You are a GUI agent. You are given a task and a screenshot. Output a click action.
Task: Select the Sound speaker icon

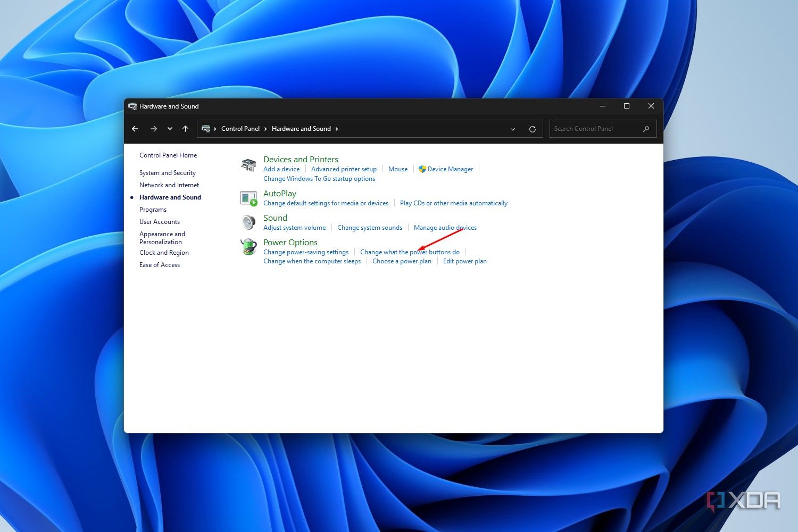tap(248, 222)
